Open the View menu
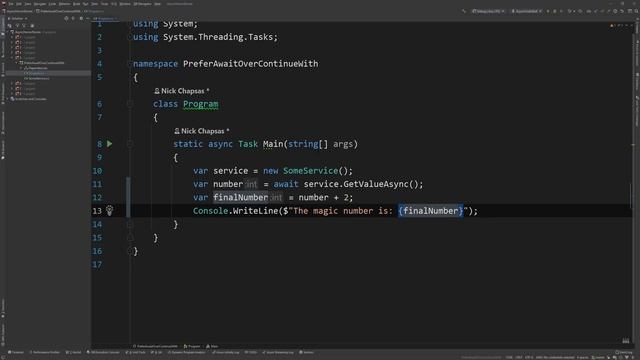The height and width of the screenshot is (360, 640). (28, 4)
